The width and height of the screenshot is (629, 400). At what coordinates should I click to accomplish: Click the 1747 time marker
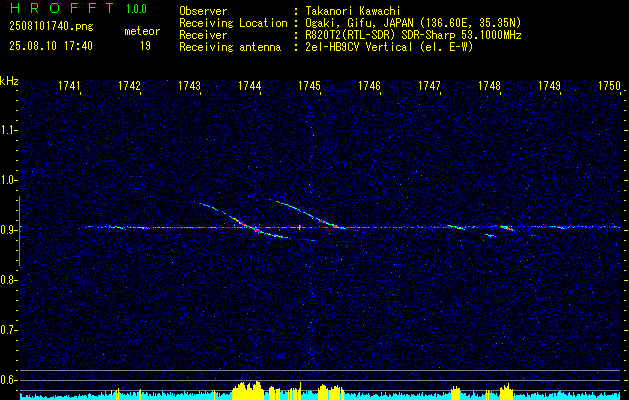point(430,86)
